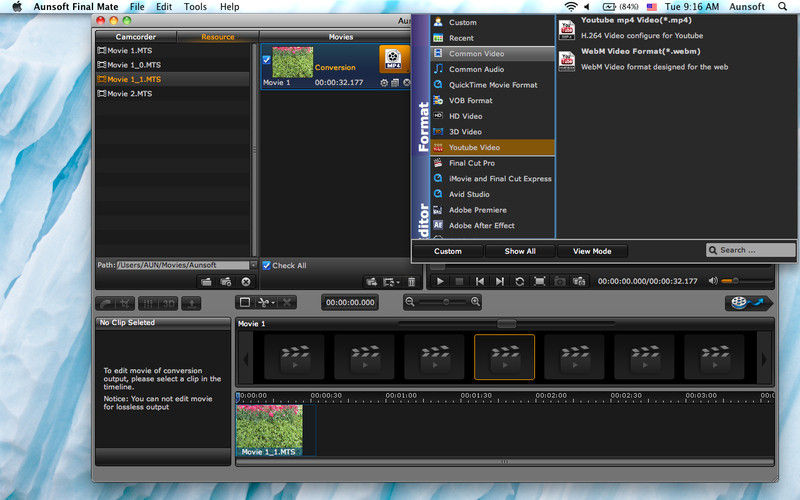Uncheck the Movie 1 checkbox
Screen dimensions: 800x500
[266, 60]
